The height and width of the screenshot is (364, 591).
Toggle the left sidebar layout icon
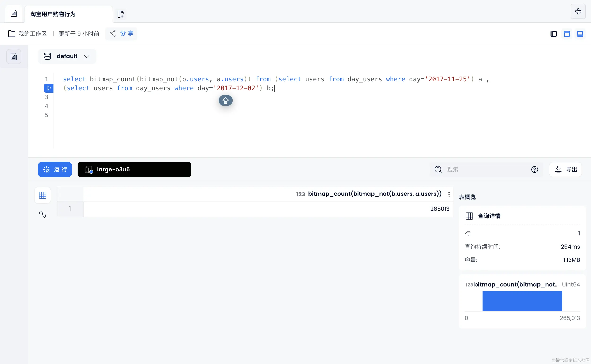553,34
